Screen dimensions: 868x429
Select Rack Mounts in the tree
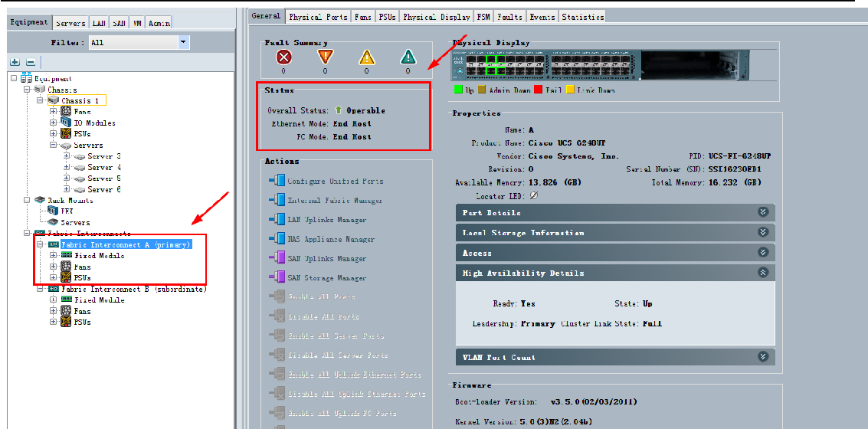(70, 200)
